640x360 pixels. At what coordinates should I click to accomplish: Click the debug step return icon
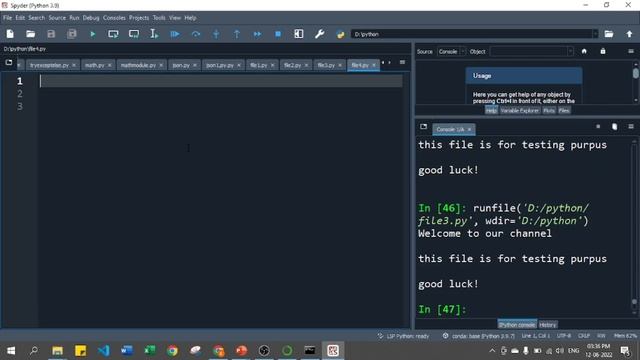pyautogui.click(x=237, y=34)
